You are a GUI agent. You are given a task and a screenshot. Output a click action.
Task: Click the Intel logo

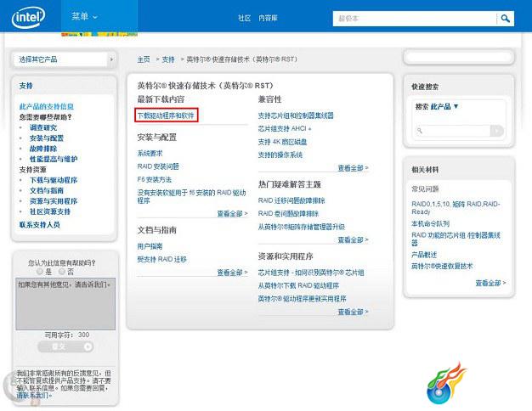[29, 17]
